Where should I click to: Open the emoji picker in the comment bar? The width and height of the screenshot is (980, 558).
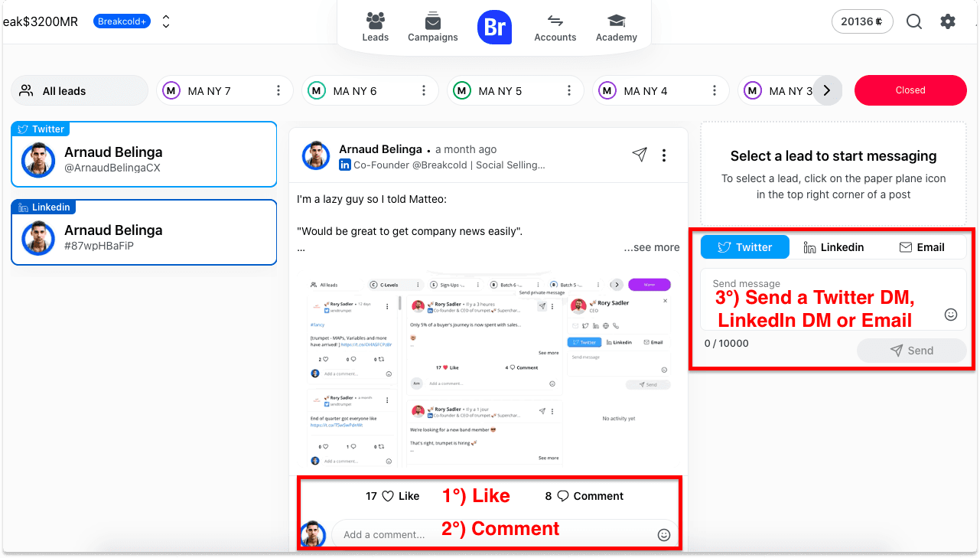point(663,534)
